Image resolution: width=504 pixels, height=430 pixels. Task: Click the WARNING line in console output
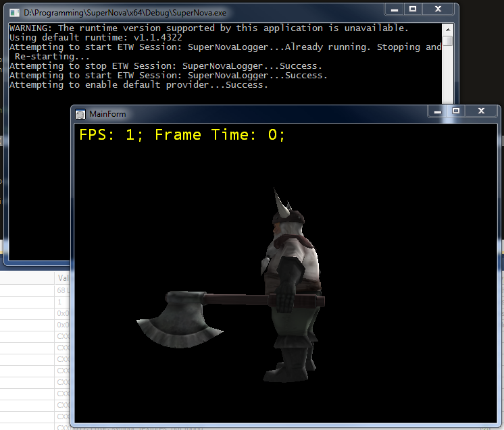coord(209,28)
